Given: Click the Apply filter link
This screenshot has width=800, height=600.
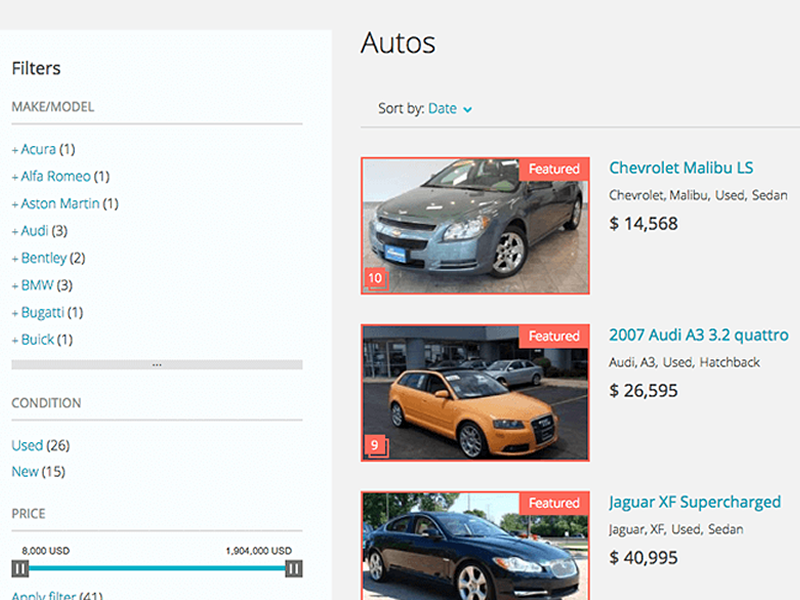Looking at the screenshot, I should point(43,596).
